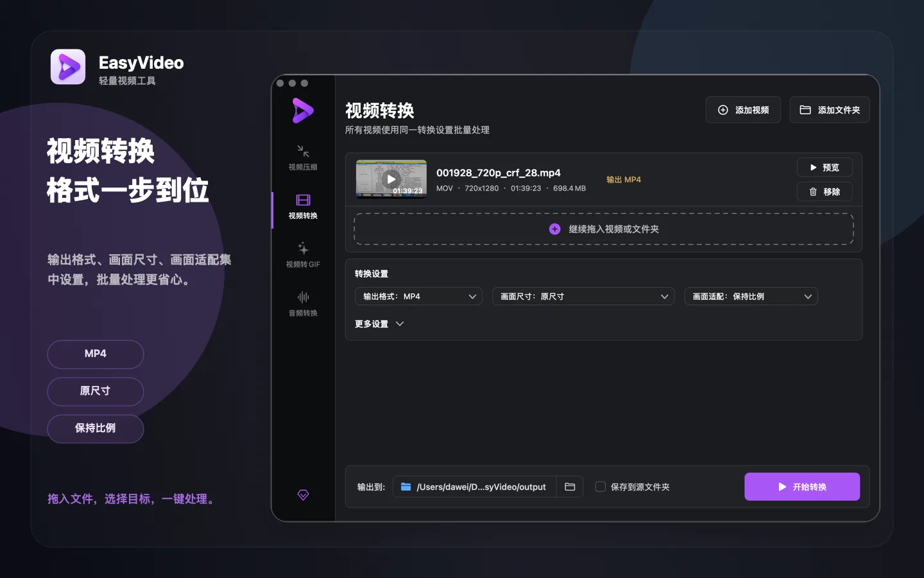Click the 转换设置 section label
The height and width of the screenshot is (578, 924).
(372, 274)
